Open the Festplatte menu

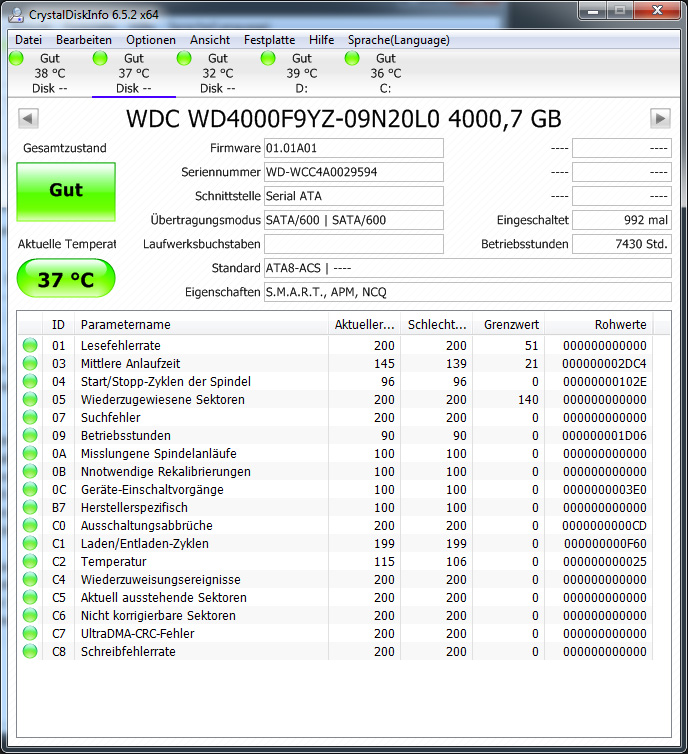pyautogui.click(x=269, y=40)
